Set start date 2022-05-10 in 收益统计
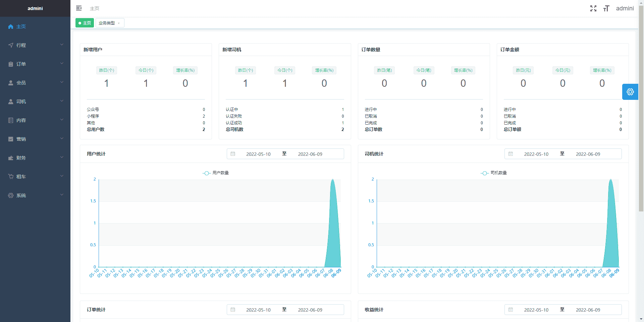 (536, 310)
